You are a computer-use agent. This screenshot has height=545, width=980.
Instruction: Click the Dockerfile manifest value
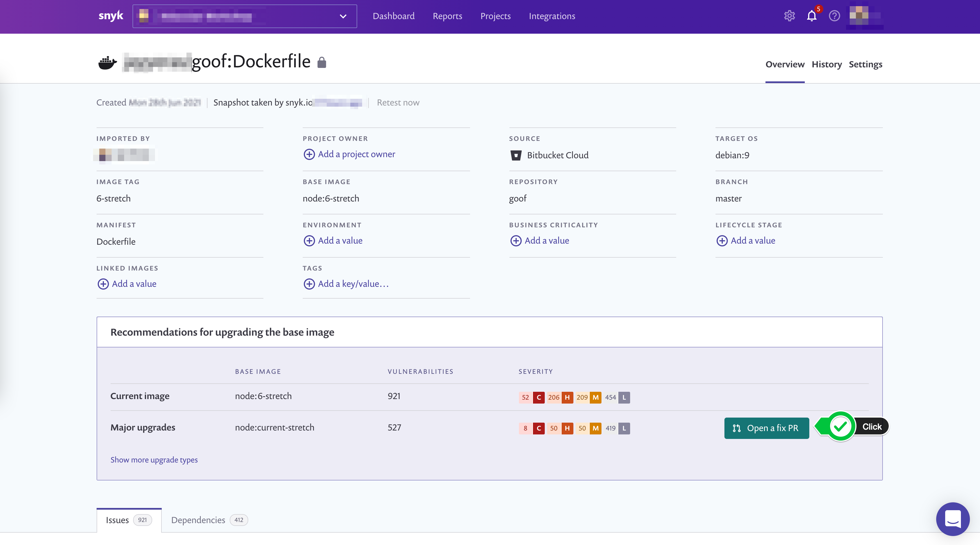[x=116, y=242]
